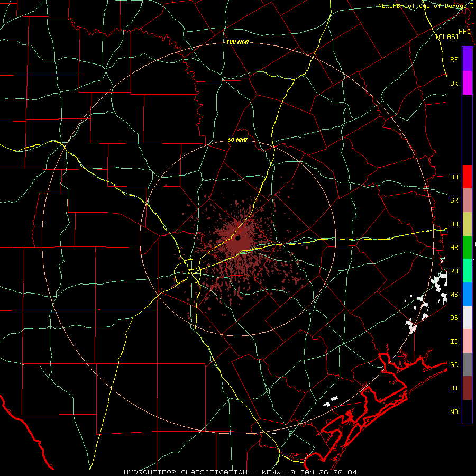Click the [CLAS] legend heading
Image resolution: width=476 pixels, height=476 pixels.
pyautogui.click(x=447, y=36)
